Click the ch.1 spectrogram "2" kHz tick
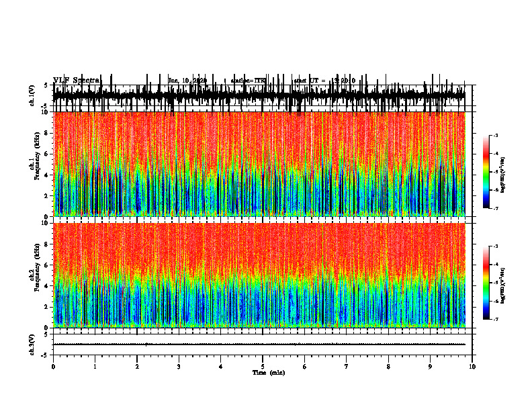The height and width of the screenshot is (411, 532). [46, 195]
